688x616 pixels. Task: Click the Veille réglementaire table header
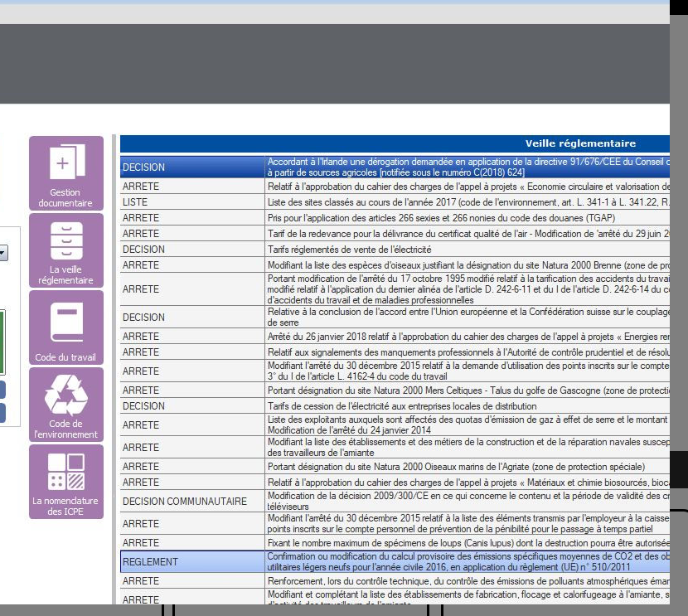[x=395, y=143]
